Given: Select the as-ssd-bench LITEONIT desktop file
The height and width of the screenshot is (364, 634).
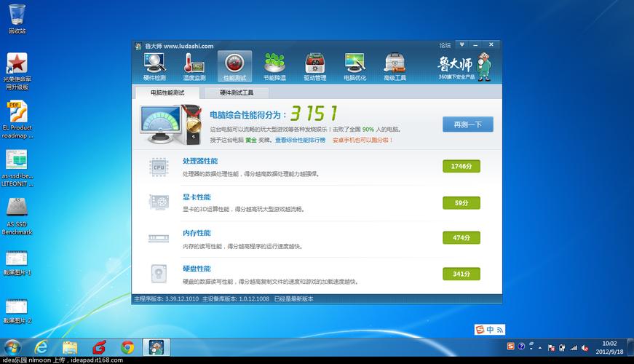Looking at the screenshot, I should tap(17, 168).
